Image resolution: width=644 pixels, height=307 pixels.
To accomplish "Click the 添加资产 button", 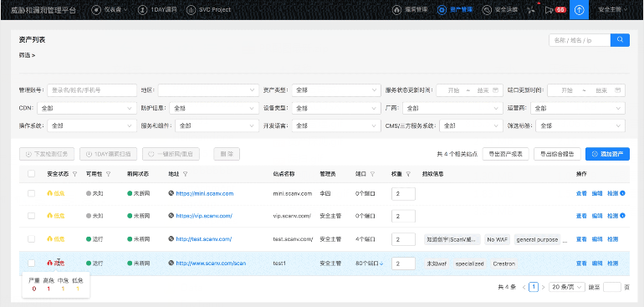I will click(607, 154).
